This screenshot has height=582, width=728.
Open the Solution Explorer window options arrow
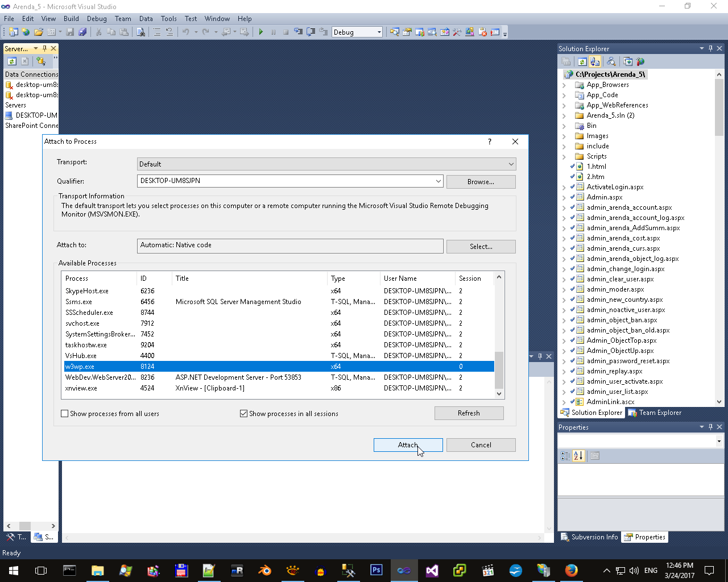coord(702,49)
